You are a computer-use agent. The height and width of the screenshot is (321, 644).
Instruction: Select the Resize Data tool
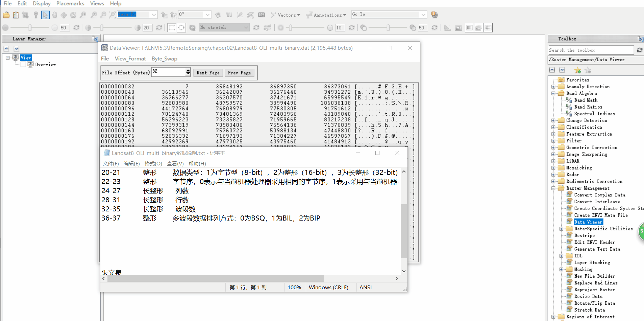point(588,296)
